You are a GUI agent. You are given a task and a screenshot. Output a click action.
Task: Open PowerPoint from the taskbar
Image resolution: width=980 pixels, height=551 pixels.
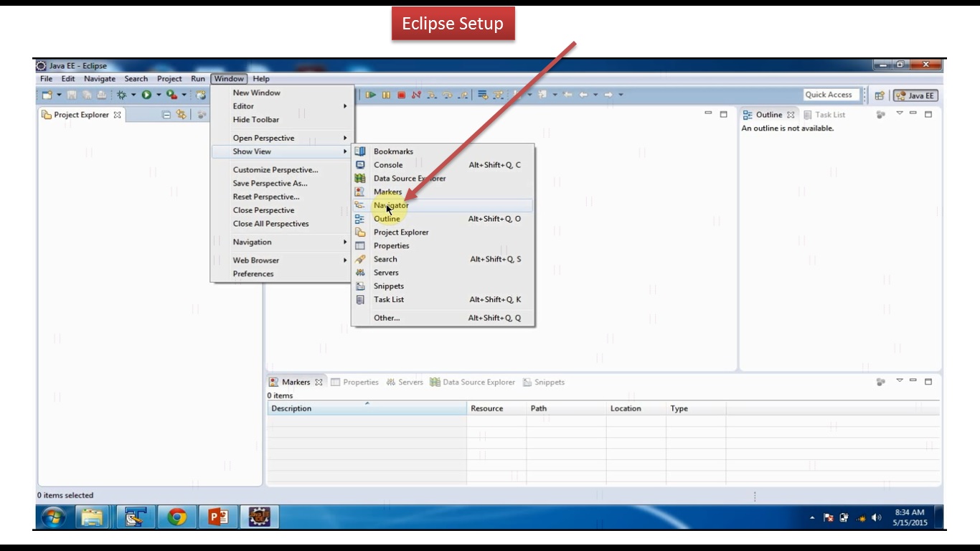click(x=218, y=517)
